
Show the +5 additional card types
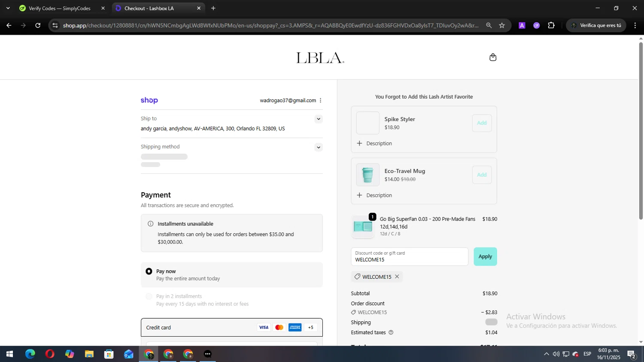[311, 327]
